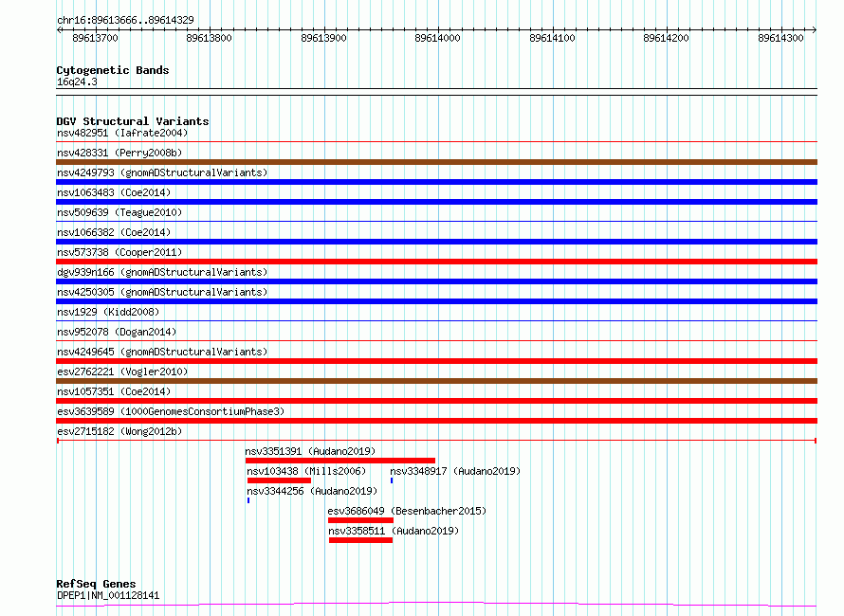Open nsv3358511 (Audano2019) label

coord(394,531)
